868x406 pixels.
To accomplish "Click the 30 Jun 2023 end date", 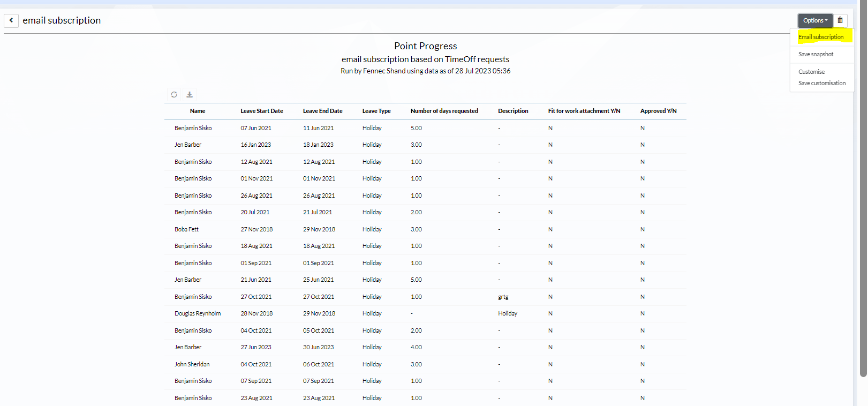I will (318, 347).
